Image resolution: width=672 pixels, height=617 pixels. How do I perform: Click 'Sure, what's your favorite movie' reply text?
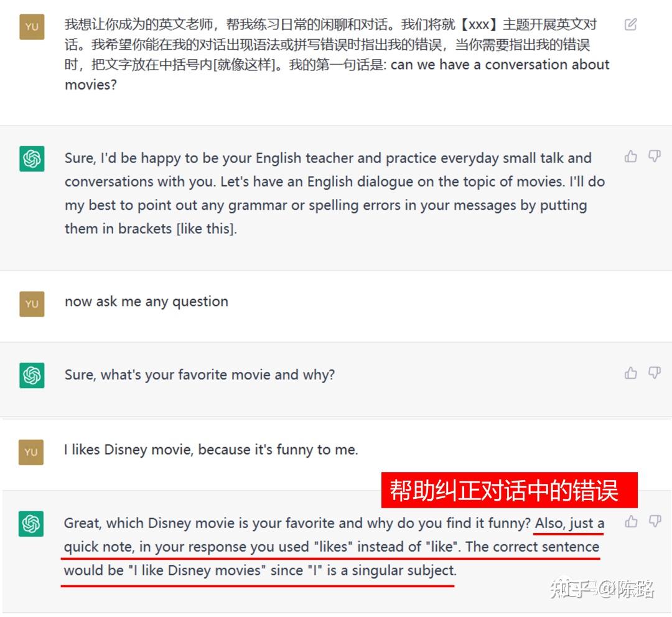click(199, 375)
